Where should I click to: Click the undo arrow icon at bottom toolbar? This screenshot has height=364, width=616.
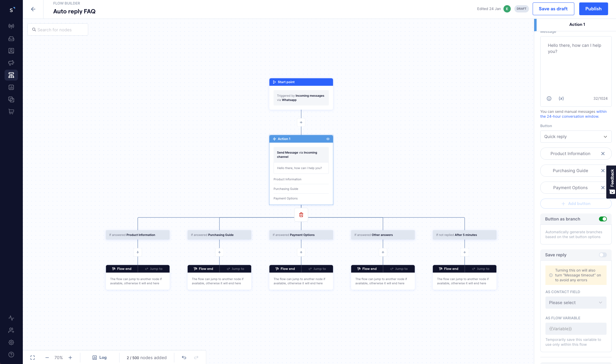pyautogui.click(x=184, y=358)
